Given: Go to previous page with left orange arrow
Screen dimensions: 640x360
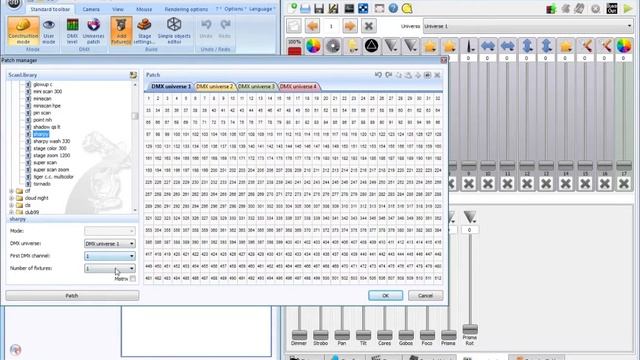Looking at the screenshot, I should click(x=312, y=26).
